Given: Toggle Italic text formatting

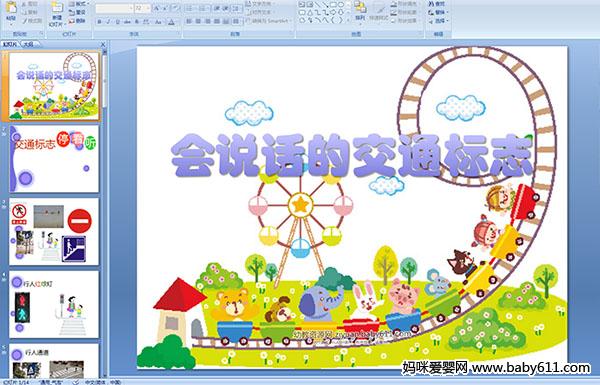Looking at the screenshot, I should 108,22.
